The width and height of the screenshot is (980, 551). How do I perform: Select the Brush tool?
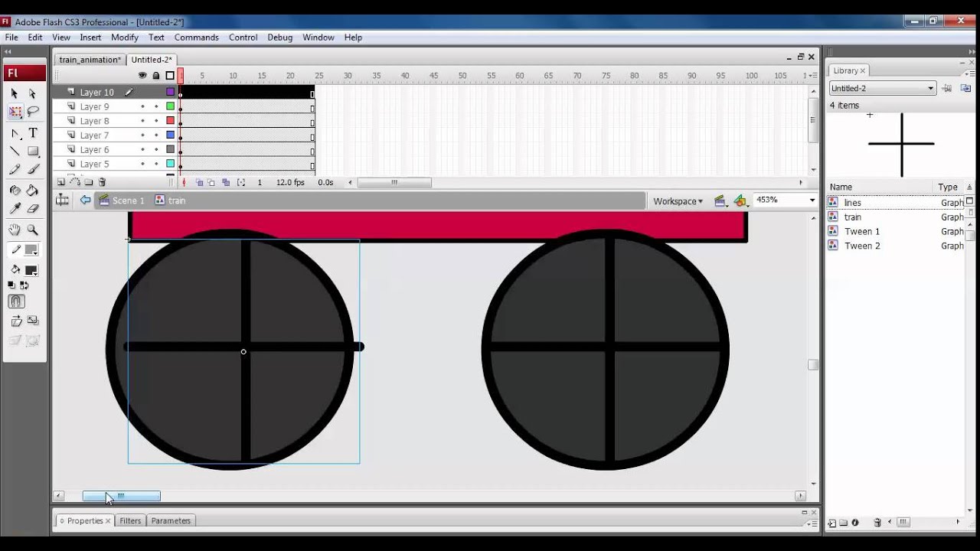tap(33, 170)
